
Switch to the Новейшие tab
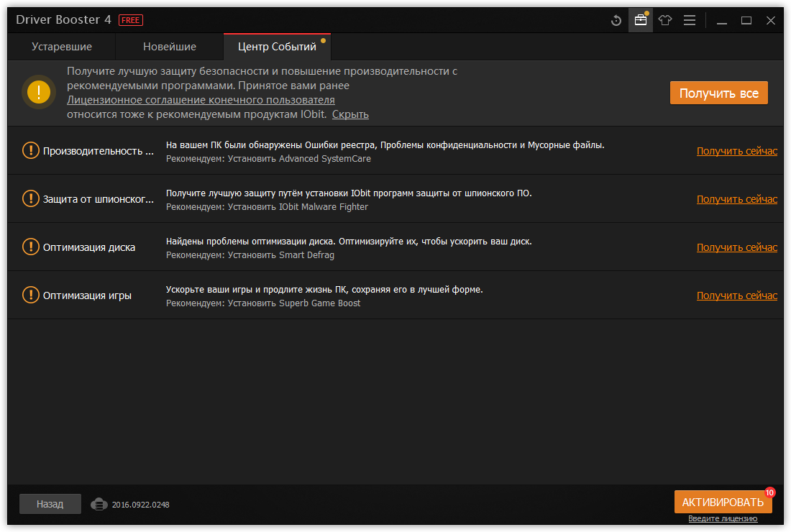tap(170, 47)
